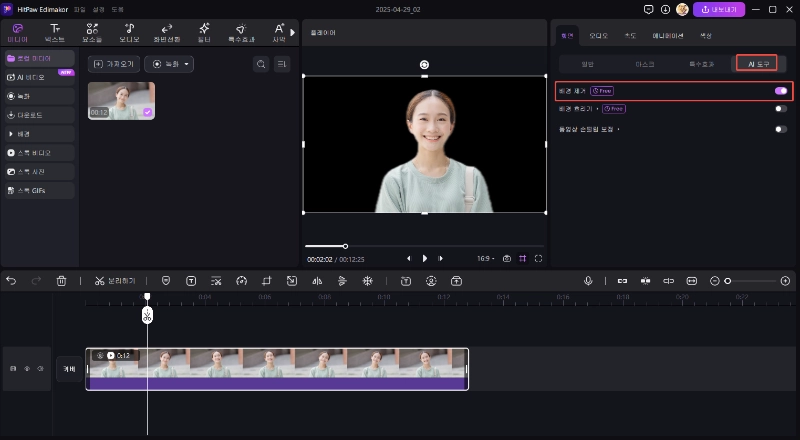Switch to the Speed (속도) properties tab
This screenshot has width=800, height=440.
631,36
